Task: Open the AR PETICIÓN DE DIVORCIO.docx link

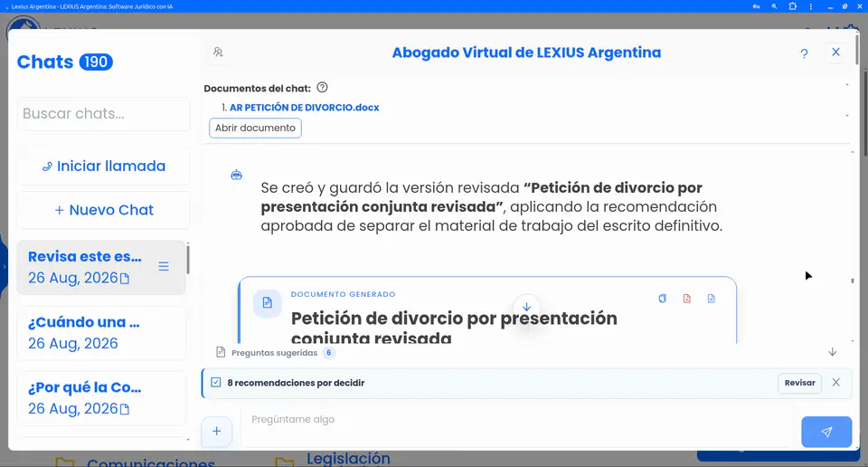Action: click(305, 108)
